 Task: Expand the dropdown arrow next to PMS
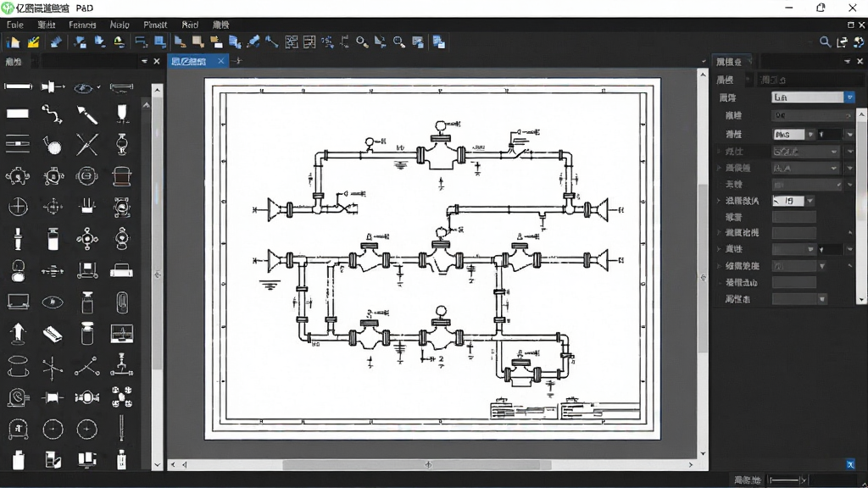810,135
